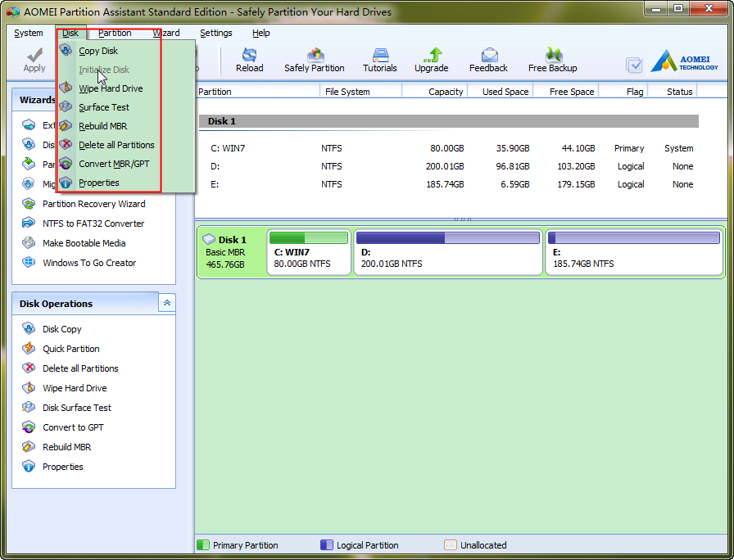Screen dimensions: 734x560
Task: Click the Make Bootable Media icon
Action: pos(29,242)
